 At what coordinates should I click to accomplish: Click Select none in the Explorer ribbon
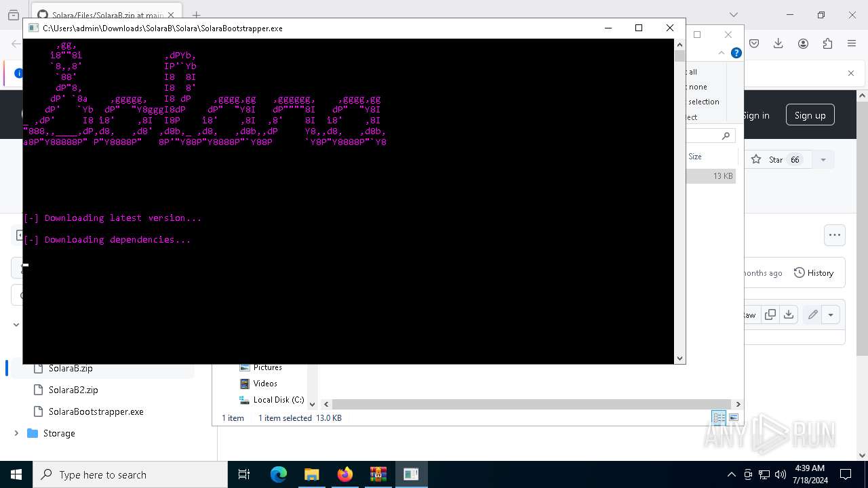696,87
